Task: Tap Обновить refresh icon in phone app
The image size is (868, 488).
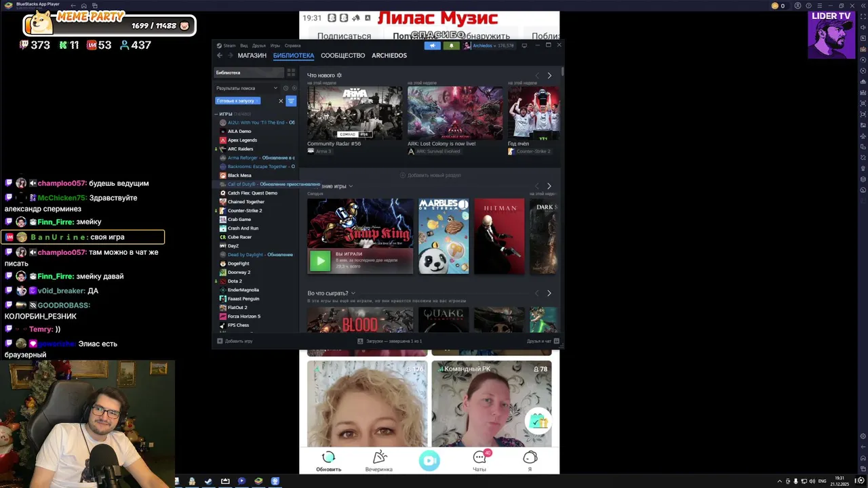Action: click(328, 457)
